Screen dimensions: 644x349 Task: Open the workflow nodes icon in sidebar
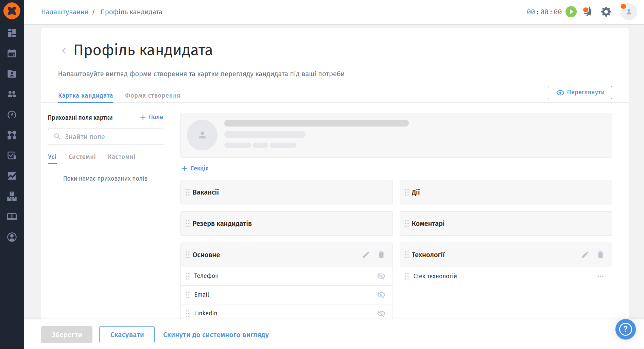(x=12, y=135)
